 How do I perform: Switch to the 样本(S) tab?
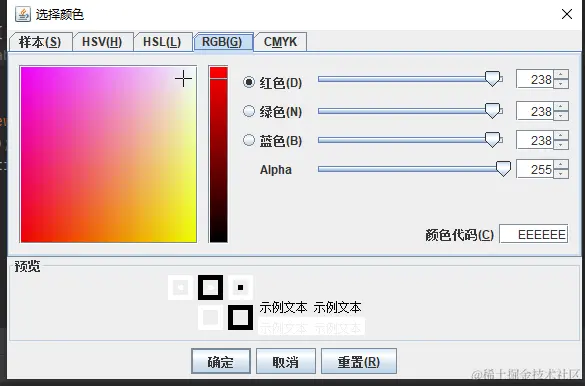tap(40, 42)
